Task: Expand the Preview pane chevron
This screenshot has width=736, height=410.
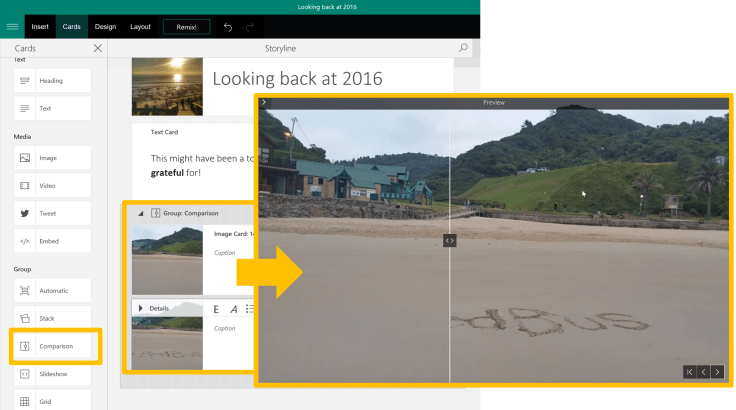Action: (264, 102)
